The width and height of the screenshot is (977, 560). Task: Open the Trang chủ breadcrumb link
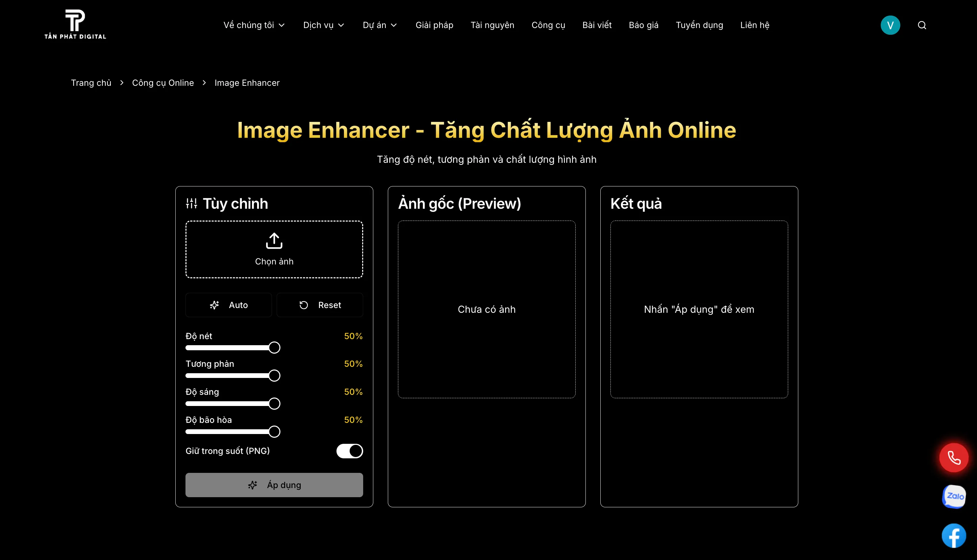tap(91, 83)
